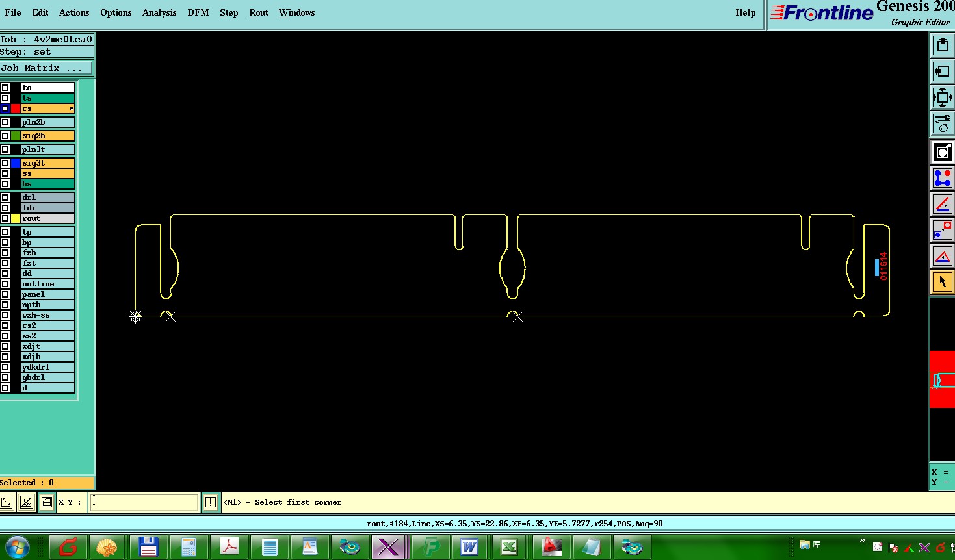Toggle the checkbox for layer sig2b
The image size is (955, 560).
tap(5, 136)
